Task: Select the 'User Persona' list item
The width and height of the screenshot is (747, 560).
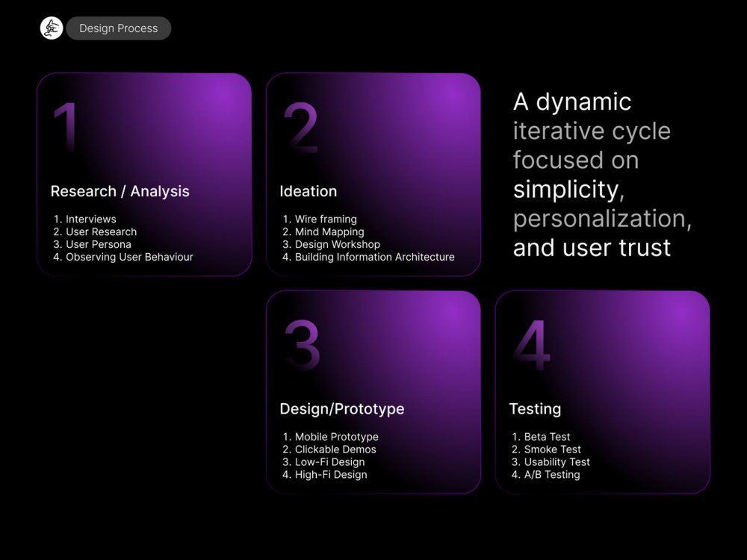Action: (x=92, y=244)
